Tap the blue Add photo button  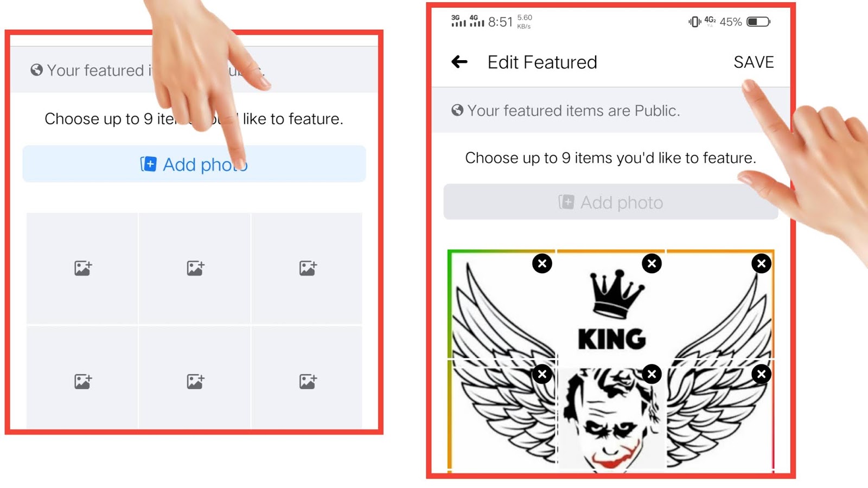click(x=194, y=164)
